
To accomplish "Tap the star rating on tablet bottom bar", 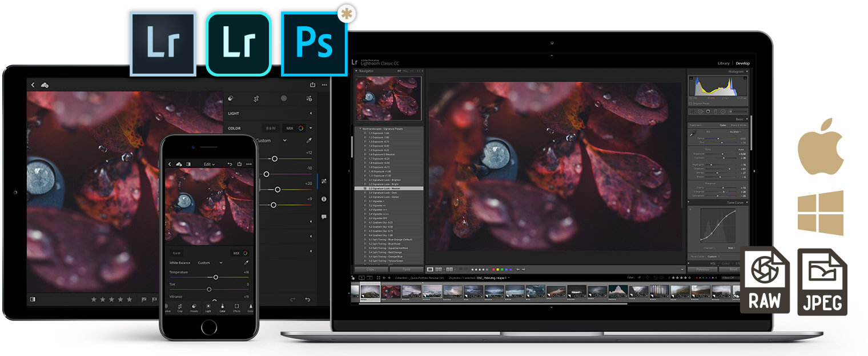I will point(112,299).
